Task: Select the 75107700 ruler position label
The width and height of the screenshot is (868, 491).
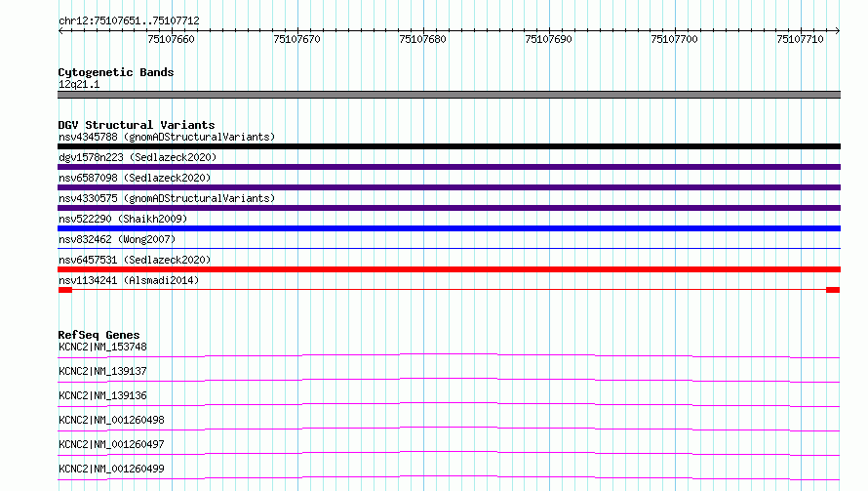Action: 674,39
